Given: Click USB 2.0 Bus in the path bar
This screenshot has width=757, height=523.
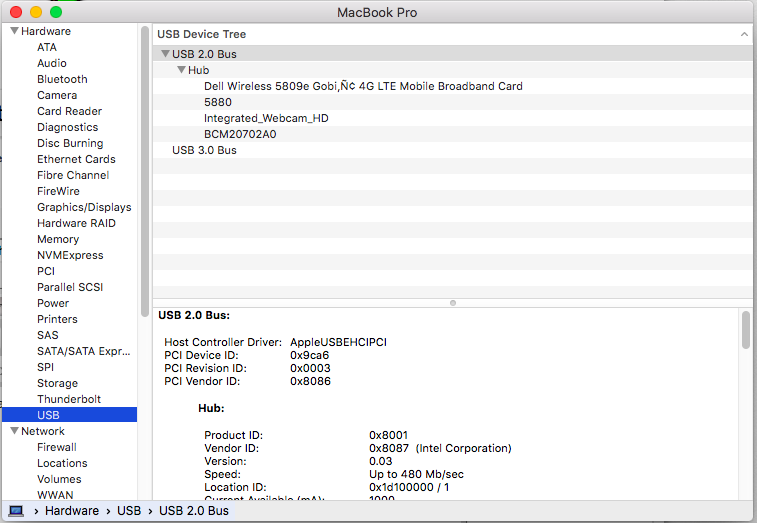Looking at the screenshot, I should (x=194, y=510).
